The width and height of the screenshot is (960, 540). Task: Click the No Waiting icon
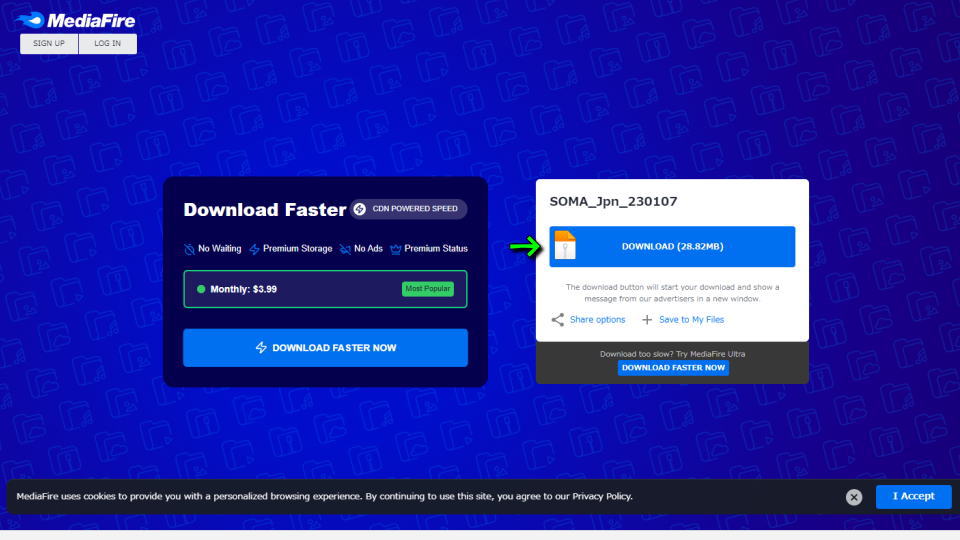[x=189, y=249]
